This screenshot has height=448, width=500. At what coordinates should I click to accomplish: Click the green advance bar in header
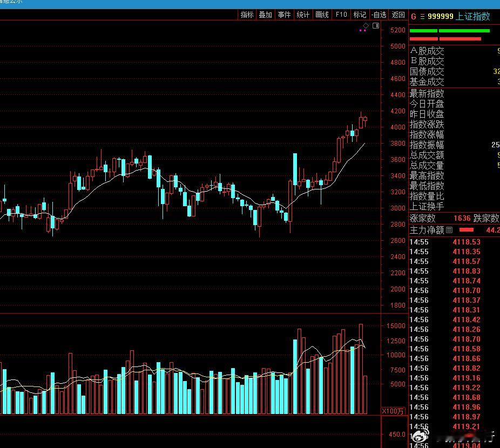pyautogui.click(x=450, y=31)
